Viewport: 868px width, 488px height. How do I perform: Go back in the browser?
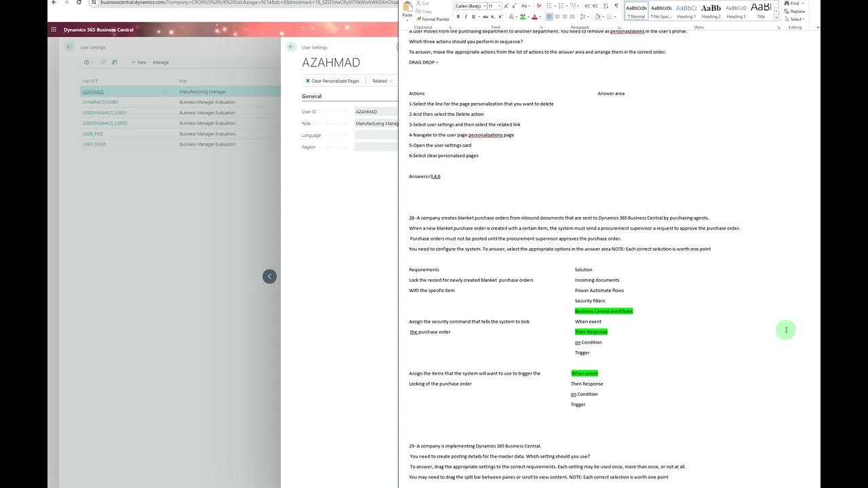tap(54, 2)
